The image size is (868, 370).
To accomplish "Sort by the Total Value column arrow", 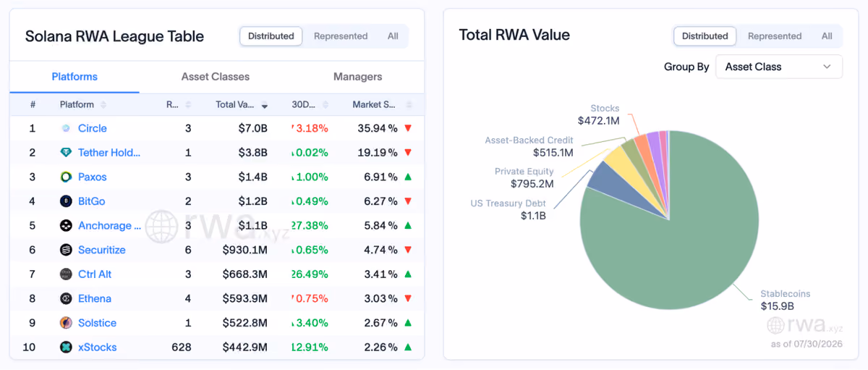I will pyautogui.click(x=265, y=106).
